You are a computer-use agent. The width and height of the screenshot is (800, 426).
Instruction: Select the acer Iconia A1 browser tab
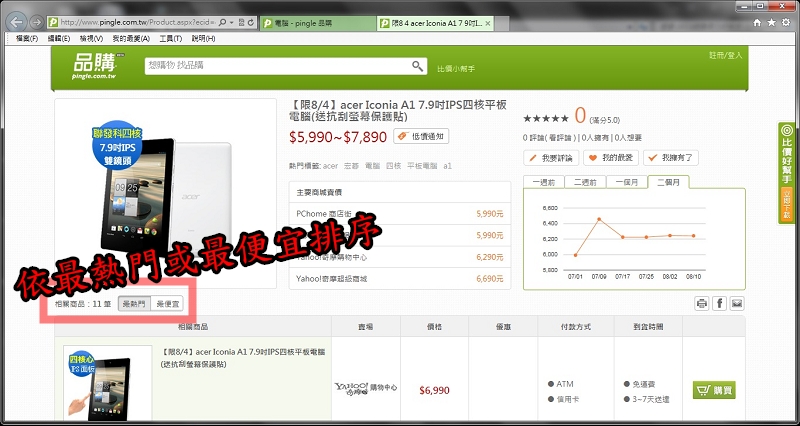(x=435, y=23)
